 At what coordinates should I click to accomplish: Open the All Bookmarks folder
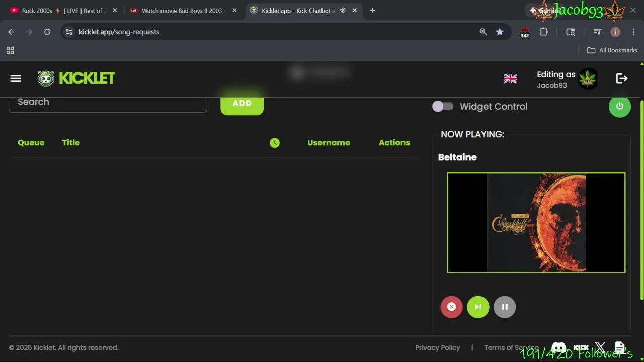click(612, 50)
